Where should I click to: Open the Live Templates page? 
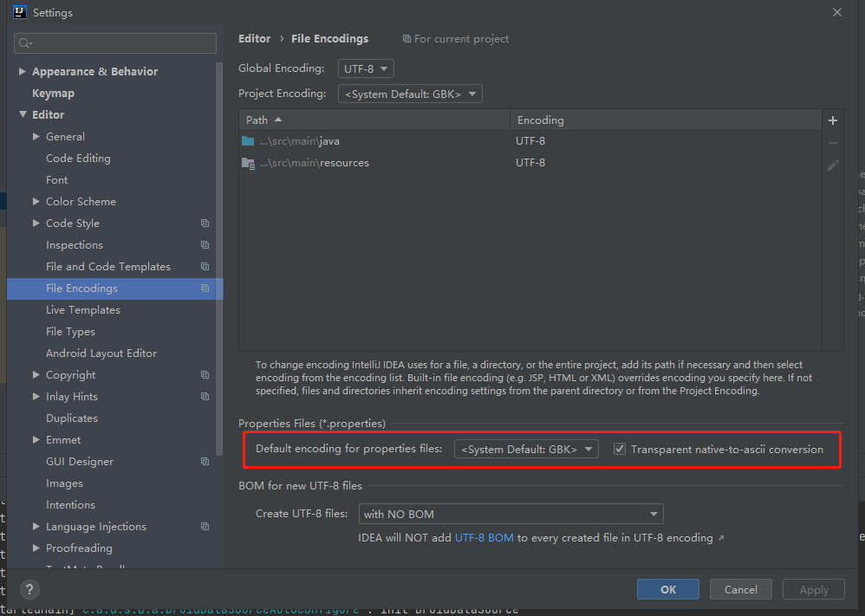click(x=82, y=310)
